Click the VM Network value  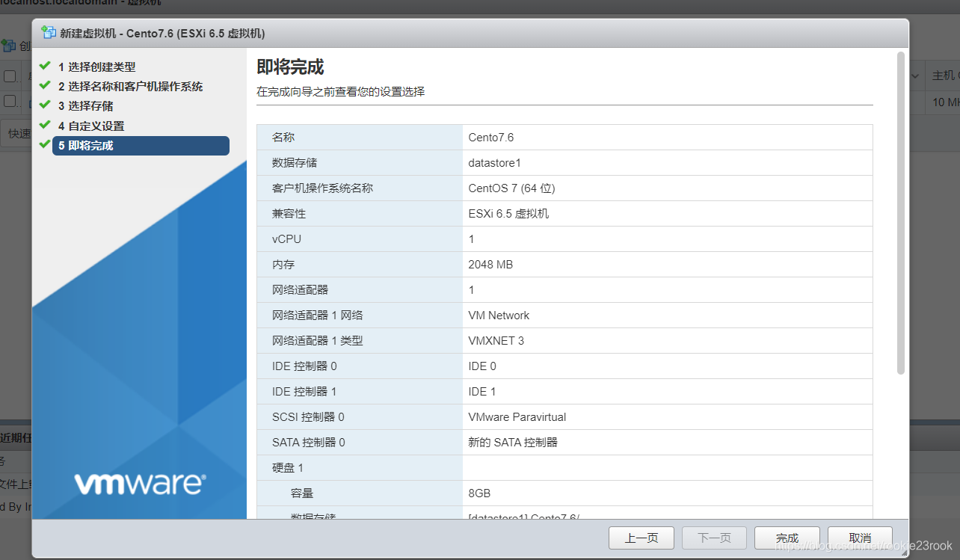pyautogui.click(x=499, y=316)
